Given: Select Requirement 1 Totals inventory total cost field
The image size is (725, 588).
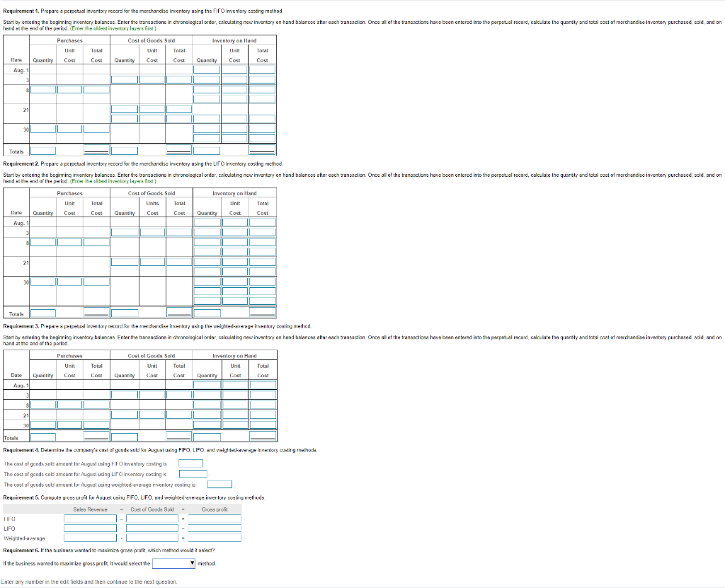Looking at the screenshot, I should point(262,150).
